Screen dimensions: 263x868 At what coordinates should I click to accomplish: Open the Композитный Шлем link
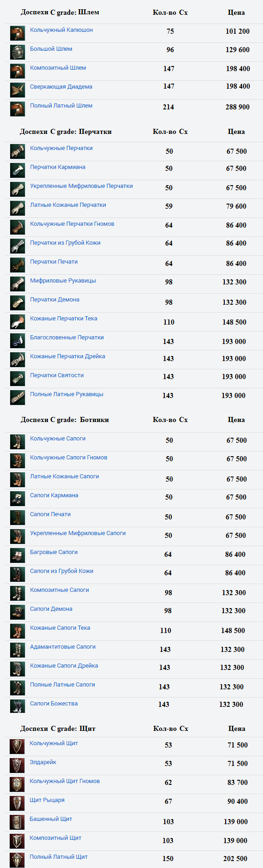coord(58,68)
